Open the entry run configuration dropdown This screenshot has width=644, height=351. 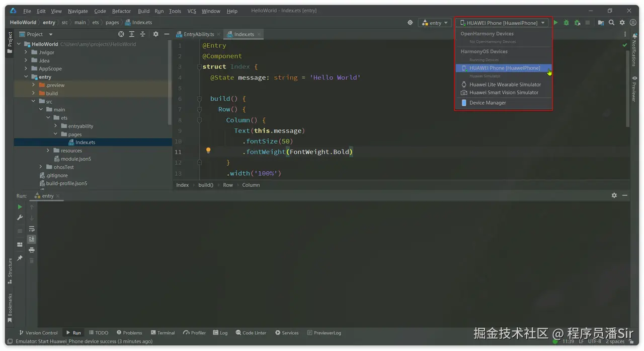click(x=435, y=23)
